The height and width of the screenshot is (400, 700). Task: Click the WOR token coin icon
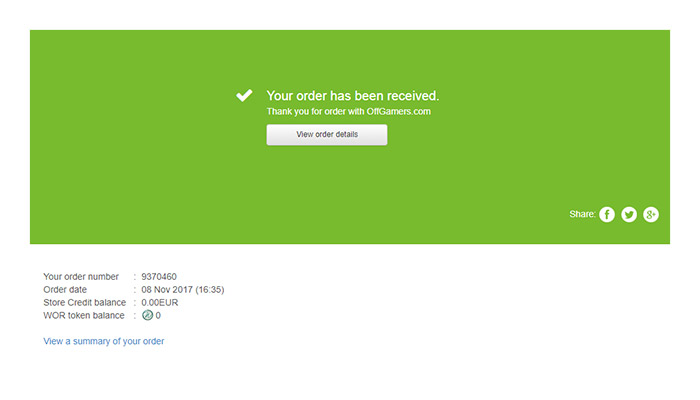(147, 315)
